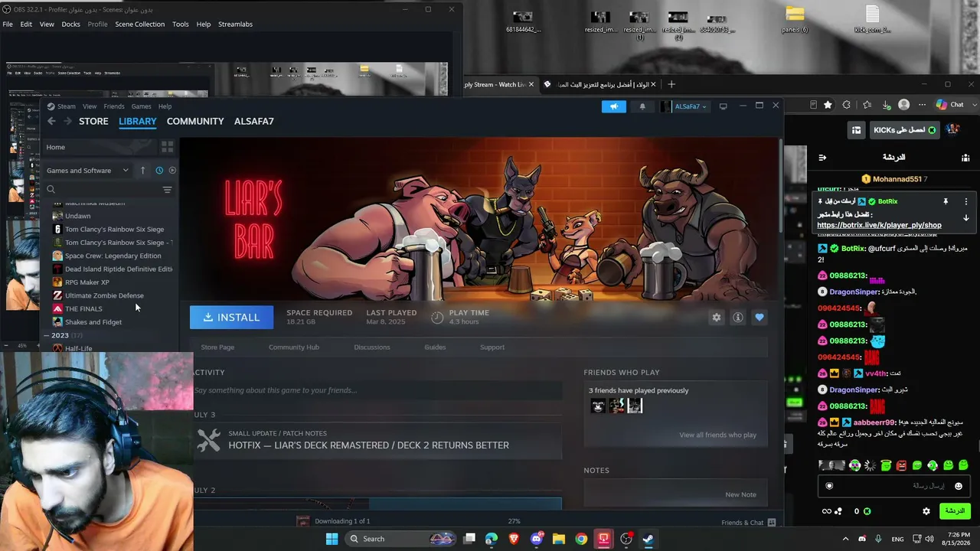Open Kick chat settings gear
980x551 pixels.
pyautogui.click(x=926, y=511)
